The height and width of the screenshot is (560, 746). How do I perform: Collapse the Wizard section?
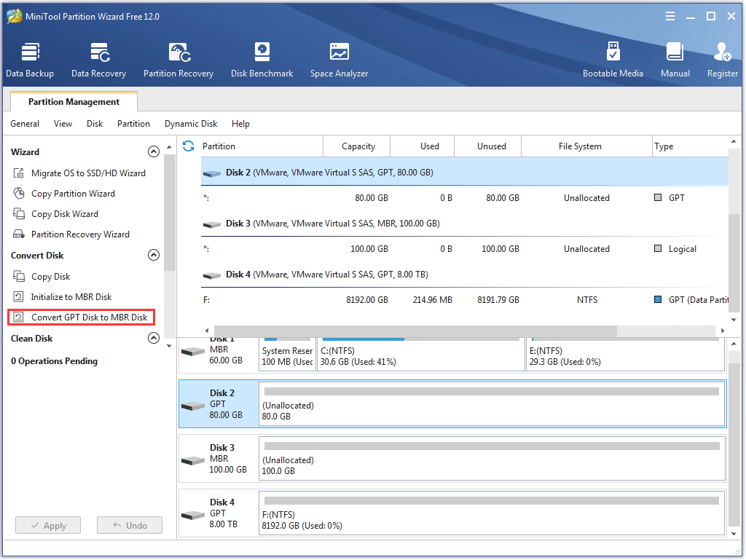tap(154, 151)
